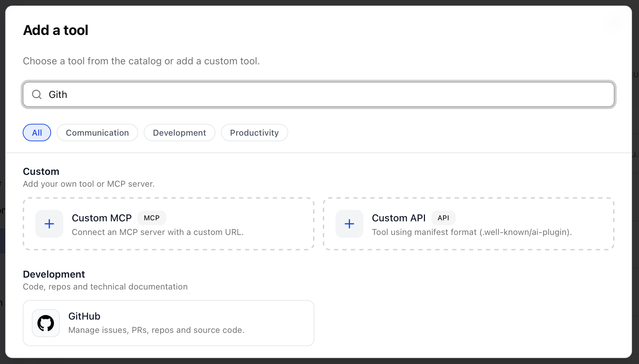Image resolution: width=639 pixels, height=364 pixels.
Task: Click 'Choose a tool from the catalog' subtitle
Action: (141, 61)
